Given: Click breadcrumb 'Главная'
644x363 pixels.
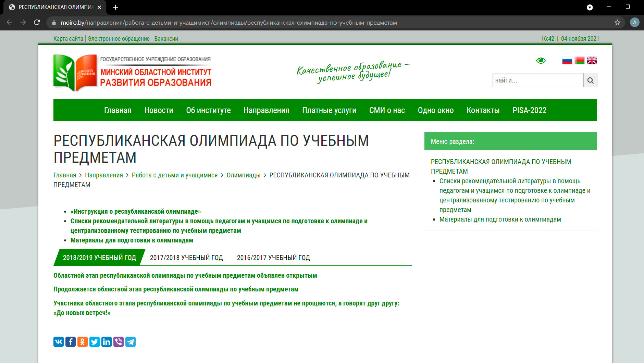Looking at the screenshot, I should [x=65, y=175].
